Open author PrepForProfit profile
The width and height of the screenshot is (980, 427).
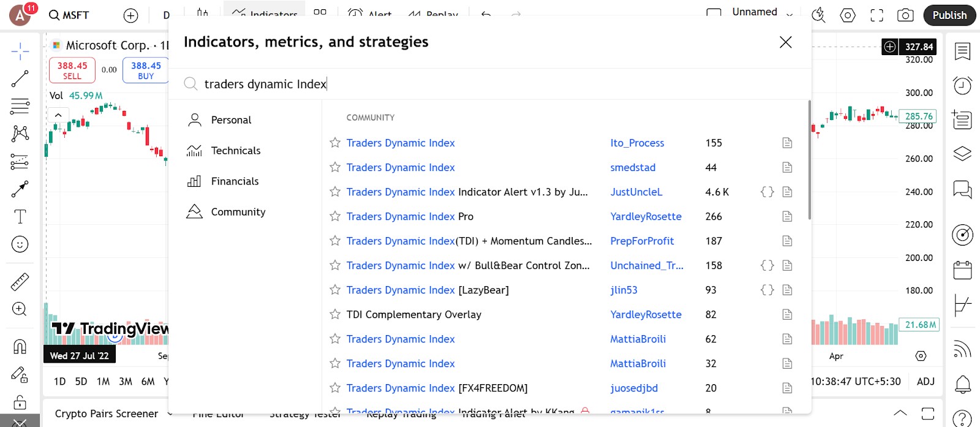pos(642,241)
